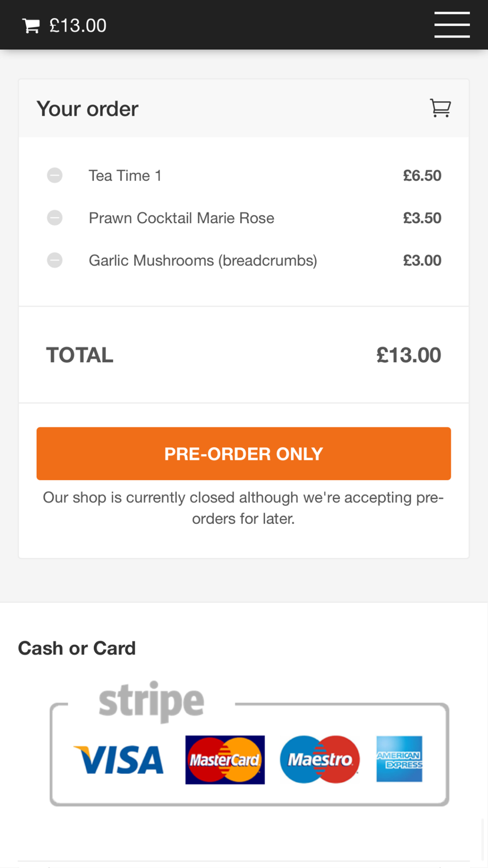Click the Visa card logo
Screen dimensions: 488x868
click(119, 760)
